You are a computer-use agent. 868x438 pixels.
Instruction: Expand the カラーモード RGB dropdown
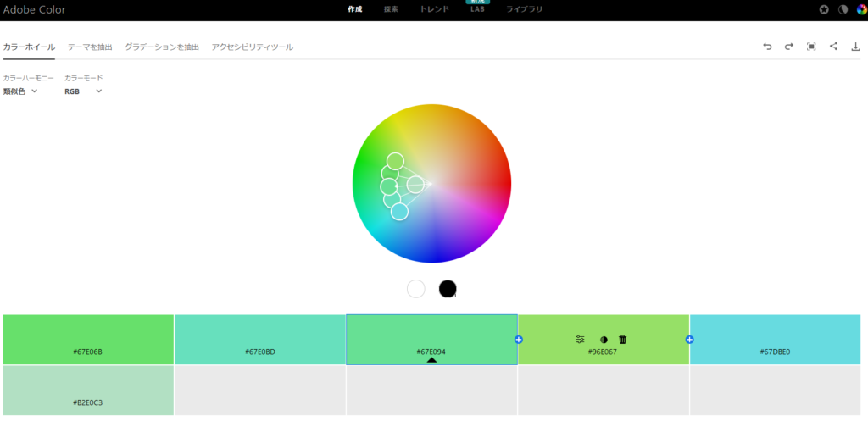83,91
